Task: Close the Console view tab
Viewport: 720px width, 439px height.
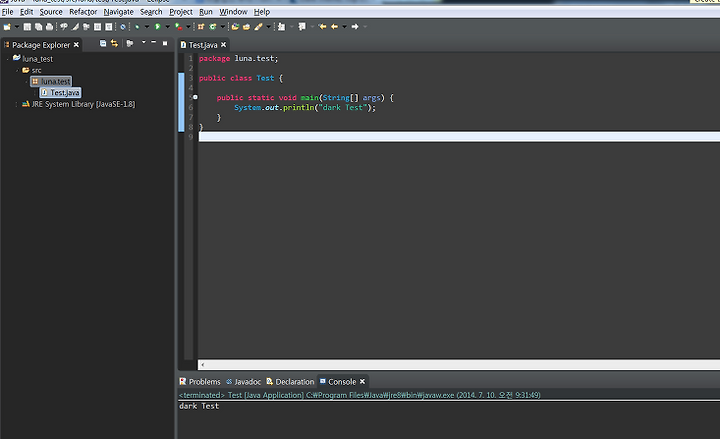Action: [x=362, y=381]
